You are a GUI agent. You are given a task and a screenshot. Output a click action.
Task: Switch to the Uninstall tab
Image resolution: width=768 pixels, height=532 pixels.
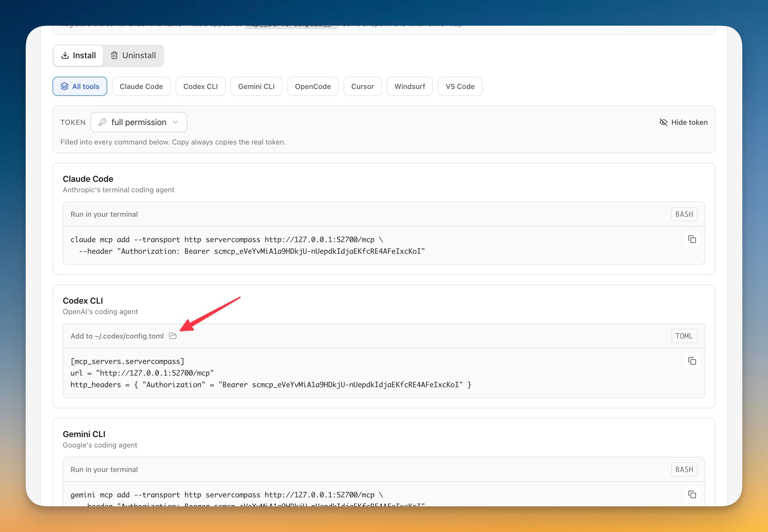coord(133,56)
